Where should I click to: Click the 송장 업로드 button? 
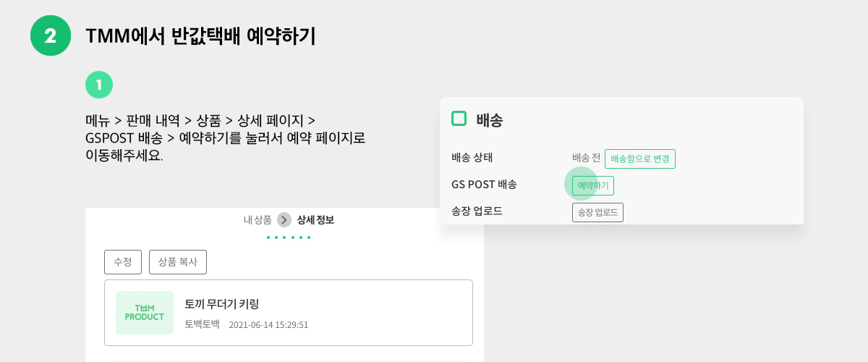(597, 213)
